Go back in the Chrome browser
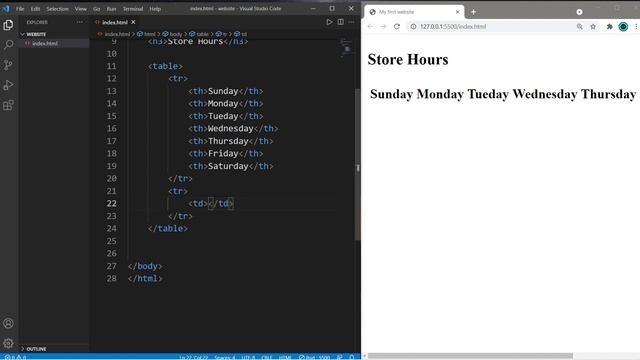The width and height of the screenshot is (640, 360). (370, 27)
